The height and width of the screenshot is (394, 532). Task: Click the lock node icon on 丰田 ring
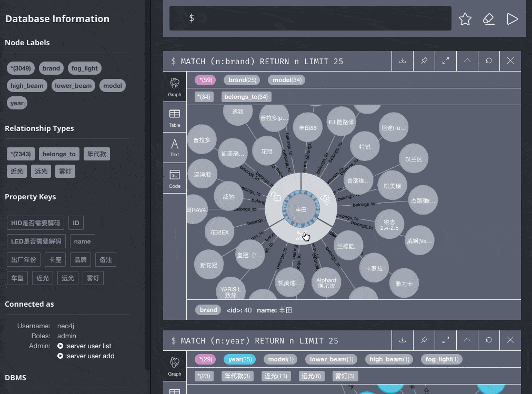276,197
